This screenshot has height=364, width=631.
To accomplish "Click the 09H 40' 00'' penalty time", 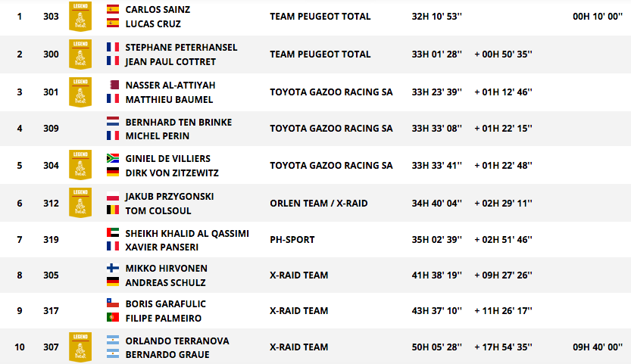I will [x=598, y=347].
